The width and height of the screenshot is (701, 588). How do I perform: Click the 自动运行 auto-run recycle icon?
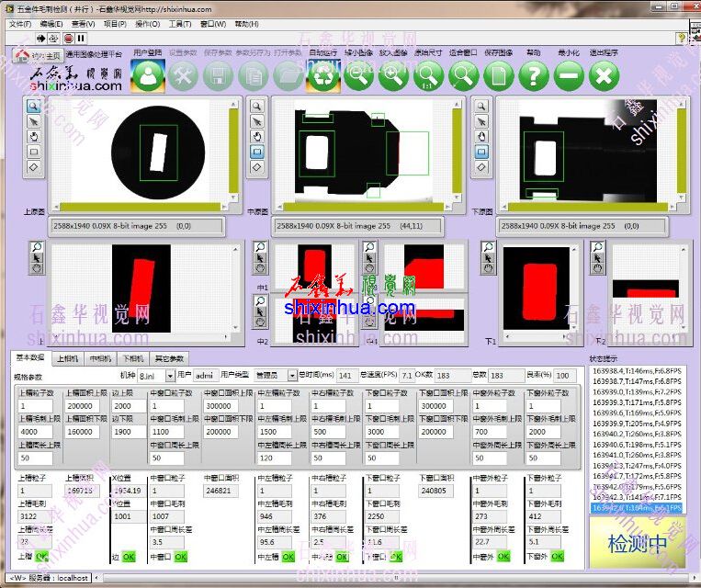click(322, 75)
